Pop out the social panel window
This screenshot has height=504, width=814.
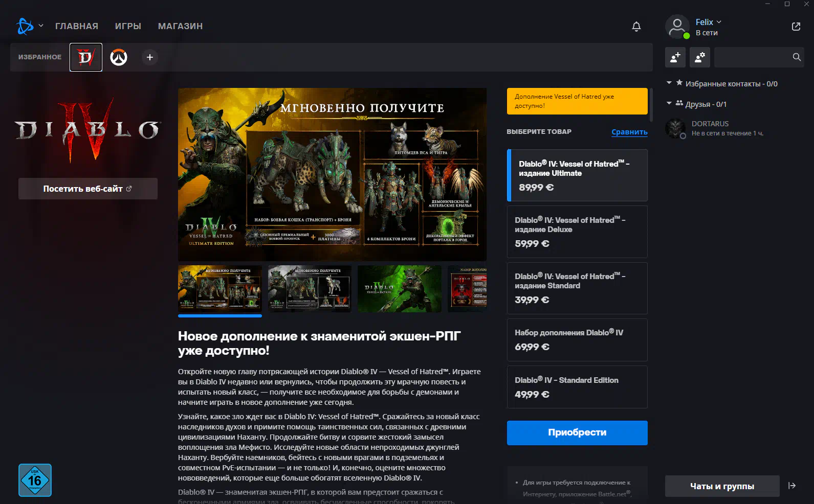[796, 27]
